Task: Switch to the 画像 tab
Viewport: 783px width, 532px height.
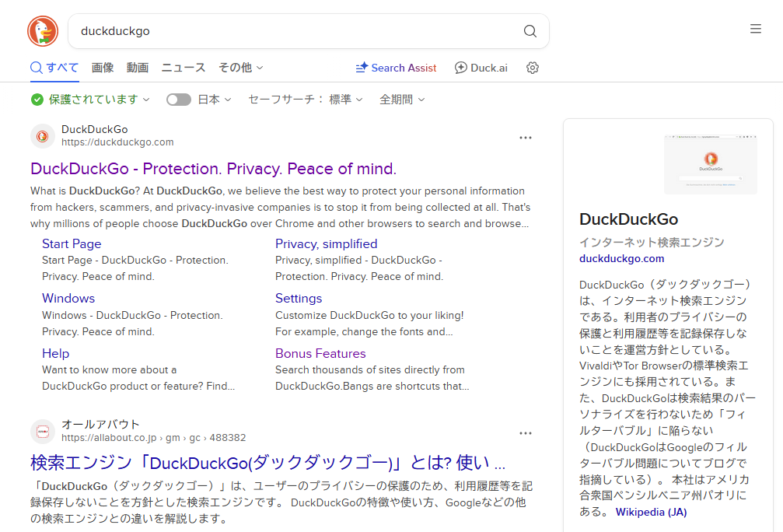Action: coord(103,68)
